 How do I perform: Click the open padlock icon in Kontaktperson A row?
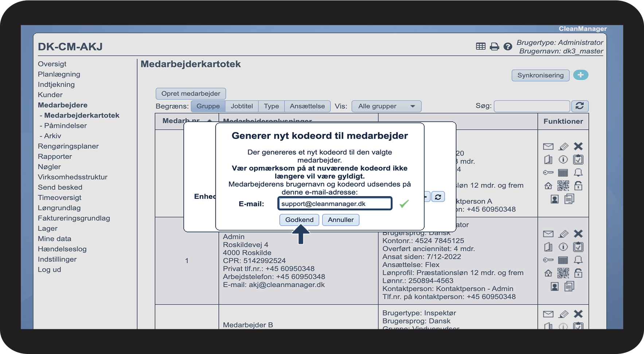pos(578,186)
